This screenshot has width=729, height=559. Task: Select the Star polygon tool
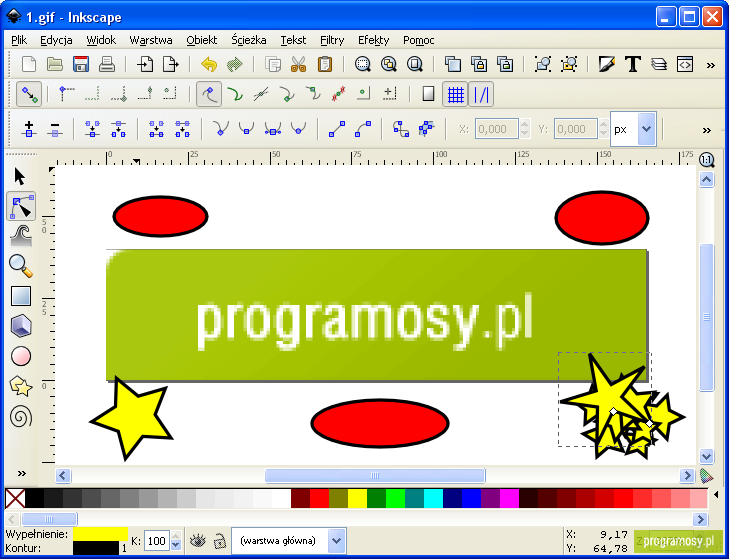pyautogui.click(x=21, y=386)
